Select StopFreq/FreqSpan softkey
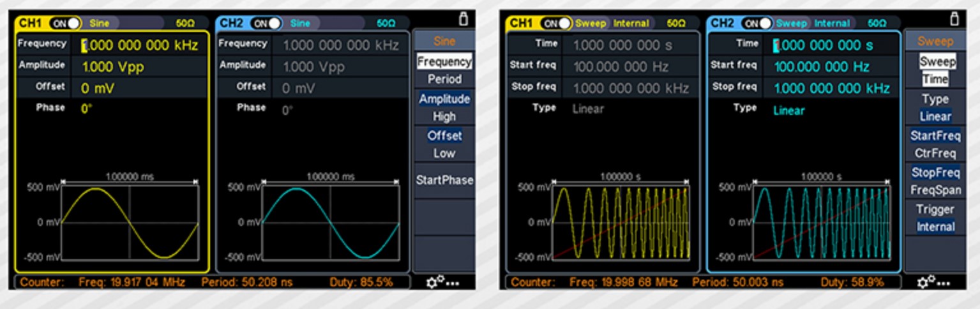Screen dimensions: 980x309 coord(935,181)
